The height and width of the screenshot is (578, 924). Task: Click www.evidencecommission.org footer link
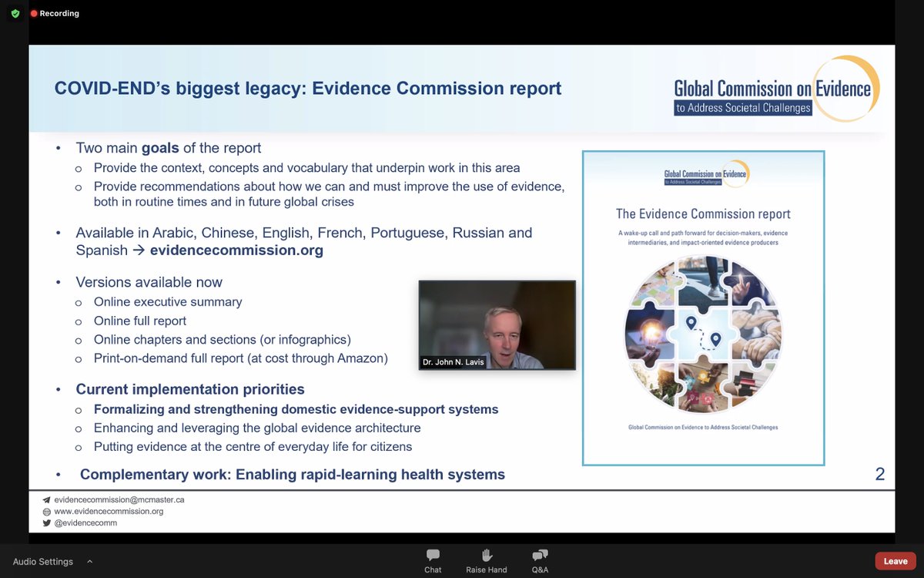point(109,511)
